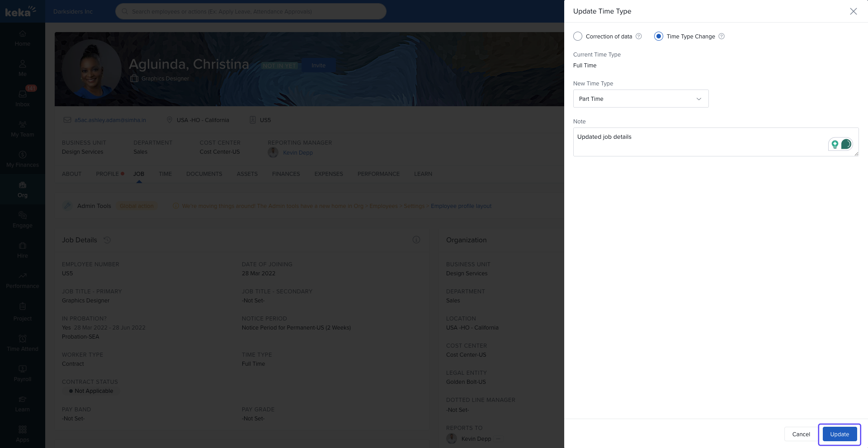Open the Payroll sidebar icon

tap(22, 373)
